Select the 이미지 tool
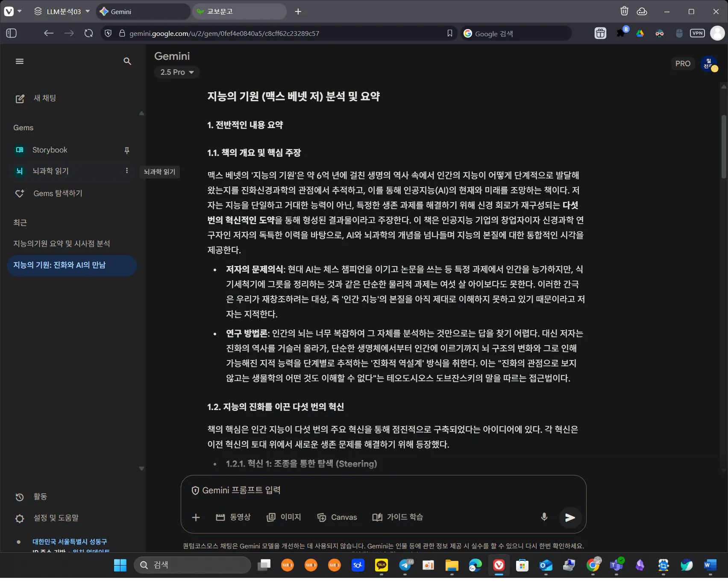728x586 pixels. tap(284, 518)
